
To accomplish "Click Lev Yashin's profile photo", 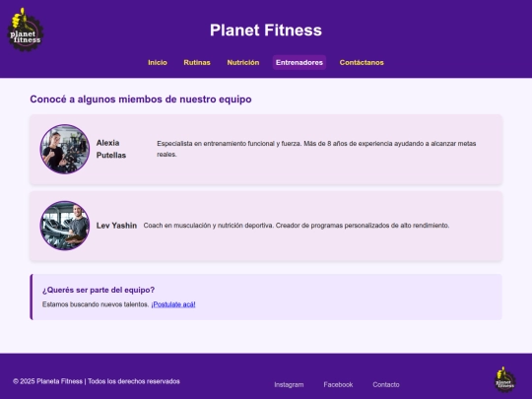I will tap(65, 226).
